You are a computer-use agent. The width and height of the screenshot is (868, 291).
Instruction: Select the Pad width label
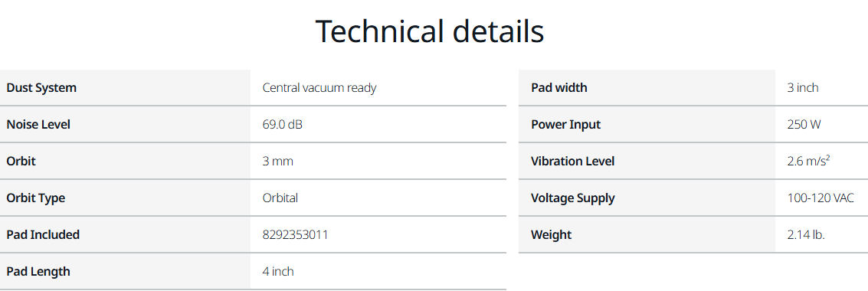(559, 87)
